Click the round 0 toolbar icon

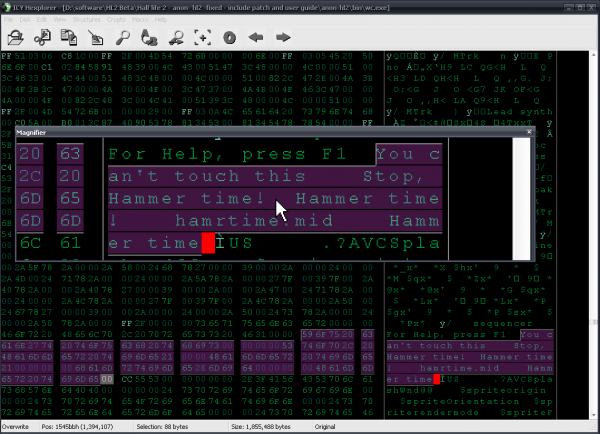230,38
